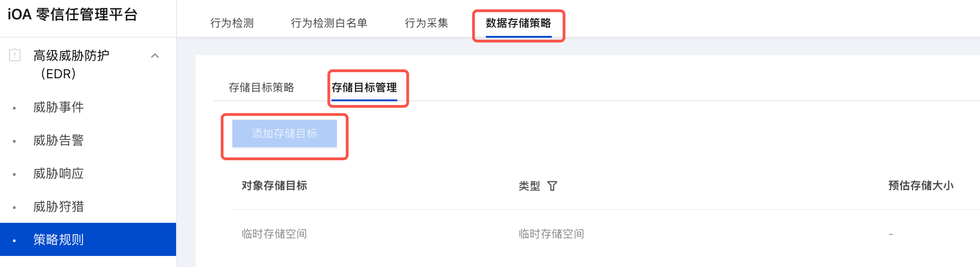This screenshot has width=980, height=267.
Task: Select the 数据存储策略 tab
Action: (518, 23)
